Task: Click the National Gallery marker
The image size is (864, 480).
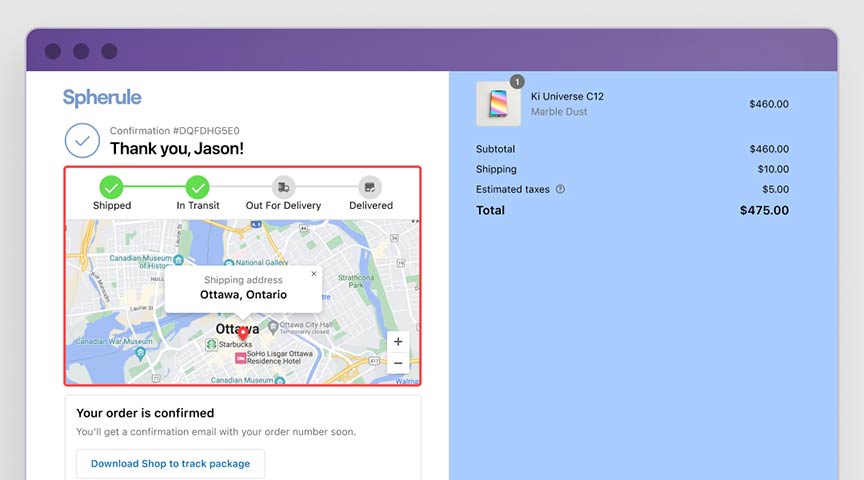Action: 229,263
